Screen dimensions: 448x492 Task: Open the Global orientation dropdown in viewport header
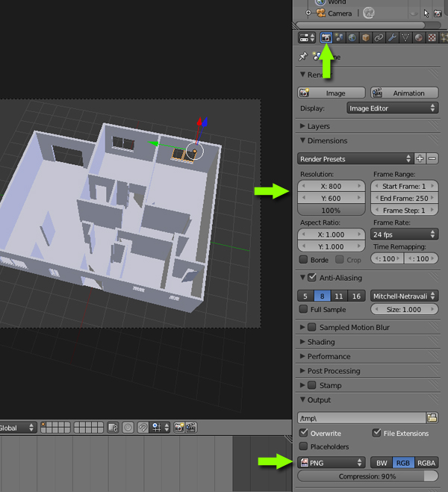(17, 428)
